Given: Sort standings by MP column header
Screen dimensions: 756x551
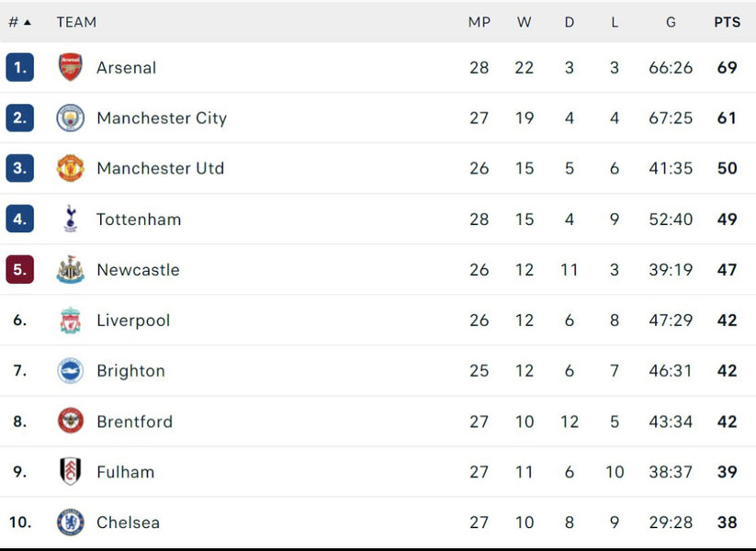Looking at the screenshot, I should point(480,22).
